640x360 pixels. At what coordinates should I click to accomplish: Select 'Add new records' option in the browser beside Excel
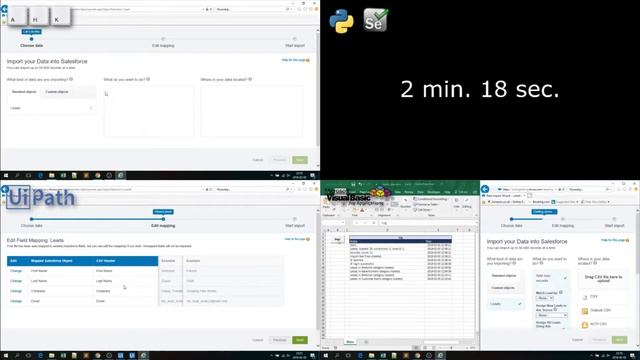pyautogui.click(x=551, y=278)
